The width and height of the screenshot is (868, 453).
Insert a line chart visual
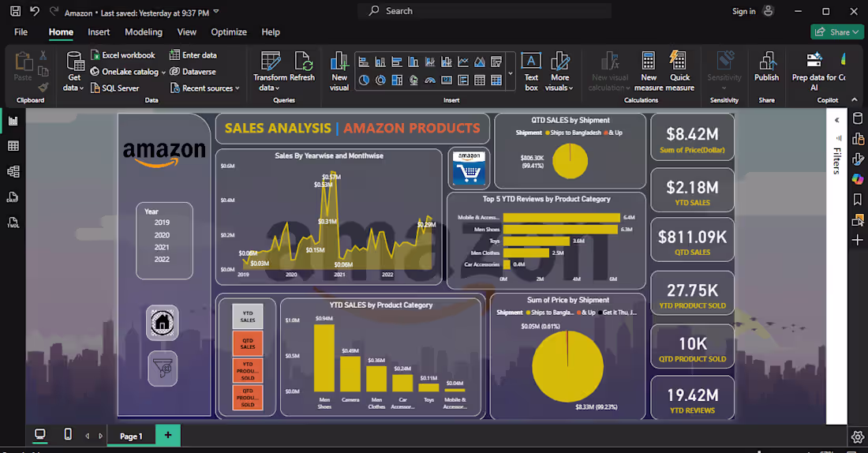463,62
